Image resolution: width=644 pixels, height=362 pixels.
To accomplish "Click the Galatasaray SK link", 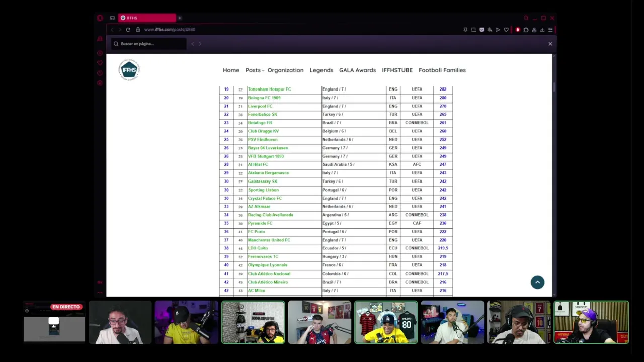I will [262, 182].
